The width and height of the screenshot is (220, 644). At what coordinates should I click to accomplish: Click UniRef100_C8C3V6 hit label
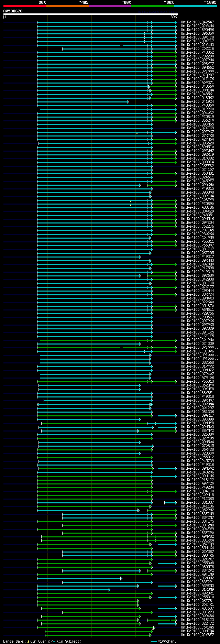(197, 351)
